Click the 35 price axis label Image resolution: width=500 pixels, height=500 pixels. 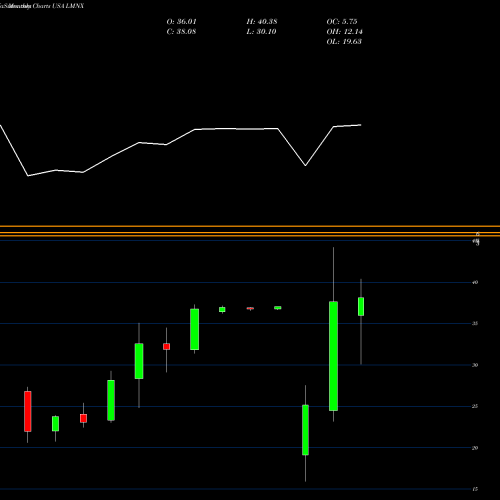click(475, 323)
